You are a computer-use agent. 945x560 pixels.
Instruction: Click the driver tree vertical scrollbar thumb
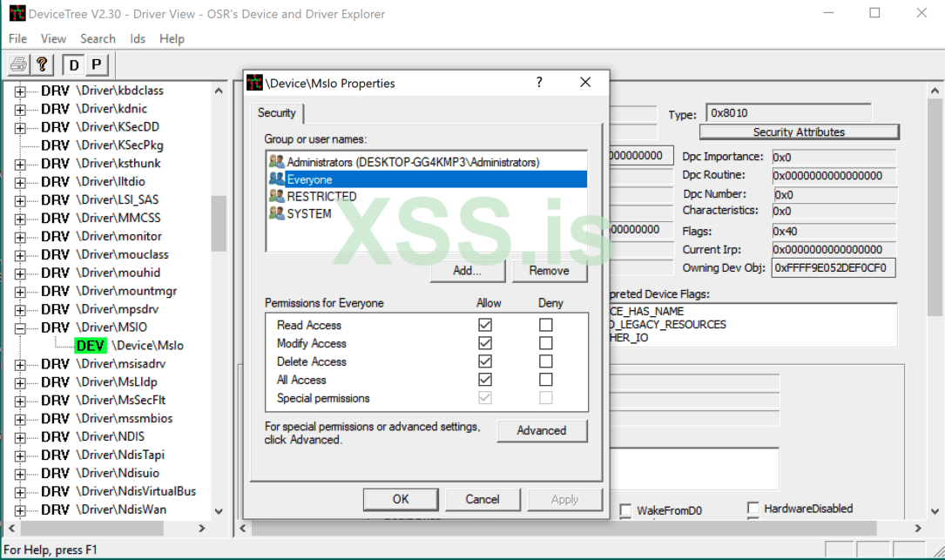click(x=218, y=223)
